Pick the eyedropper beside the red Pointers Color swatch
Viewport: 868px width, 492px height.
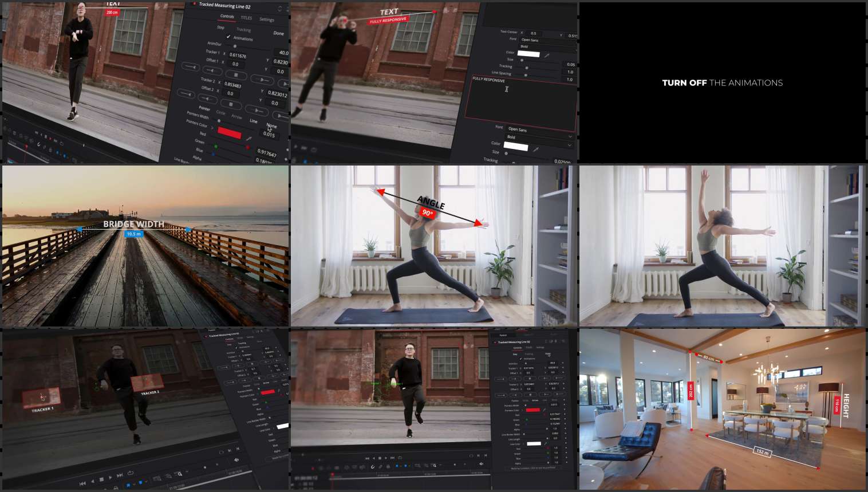point(248,138)
